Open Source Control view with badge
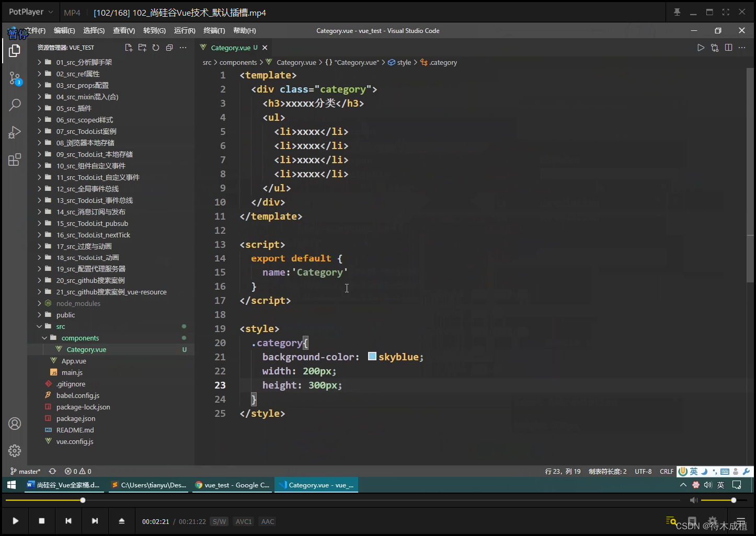 (x=15, y=79)
